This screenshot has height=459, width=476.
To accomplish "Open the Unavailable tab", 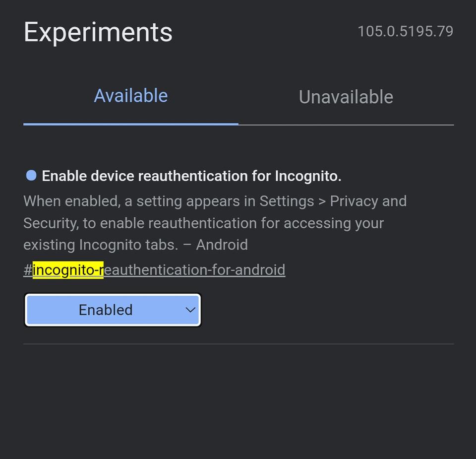I will 346,97.
